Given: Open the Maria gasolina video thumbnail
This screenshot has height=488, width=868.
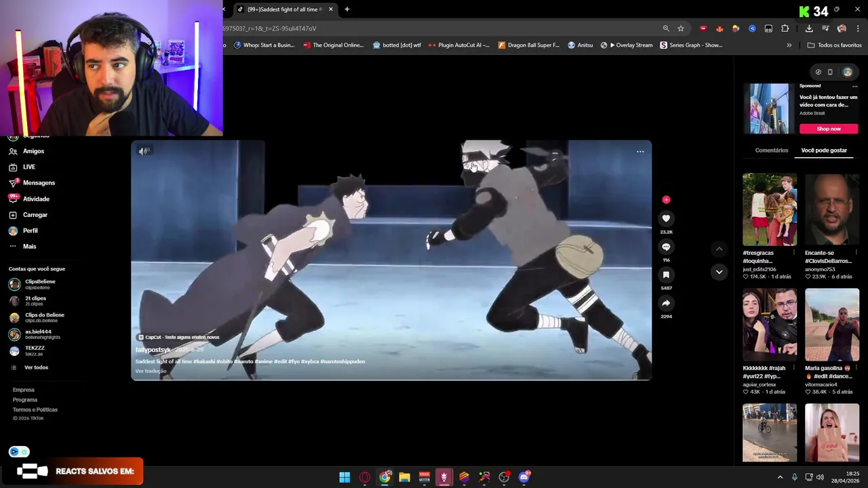Looking at the screenshot, I should (832, 325).
